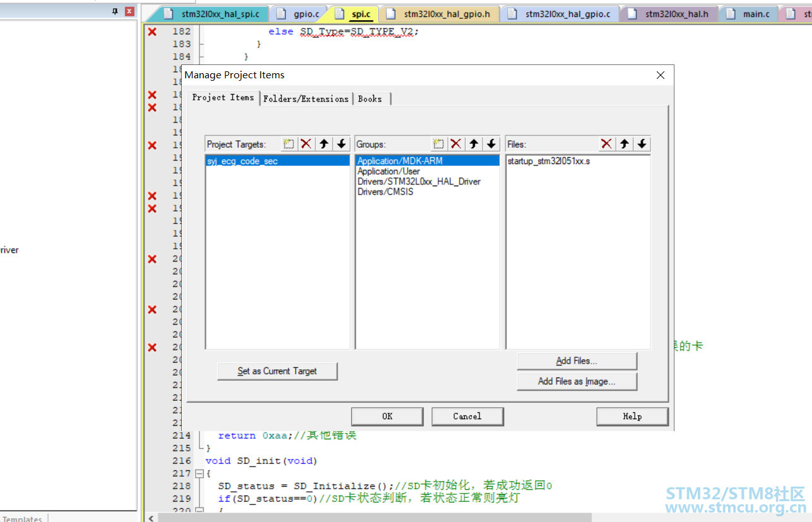Close the Manage Project Items dialog
The height and width of the screenshot is (522, 812).
coord(661,75)
